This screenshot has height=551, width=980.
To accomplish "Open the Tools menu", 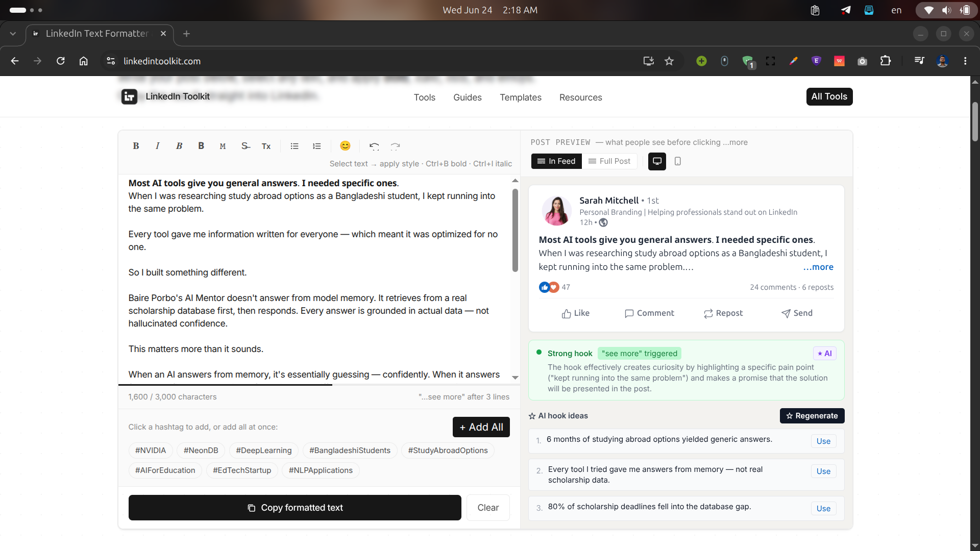I will (424, 97).
